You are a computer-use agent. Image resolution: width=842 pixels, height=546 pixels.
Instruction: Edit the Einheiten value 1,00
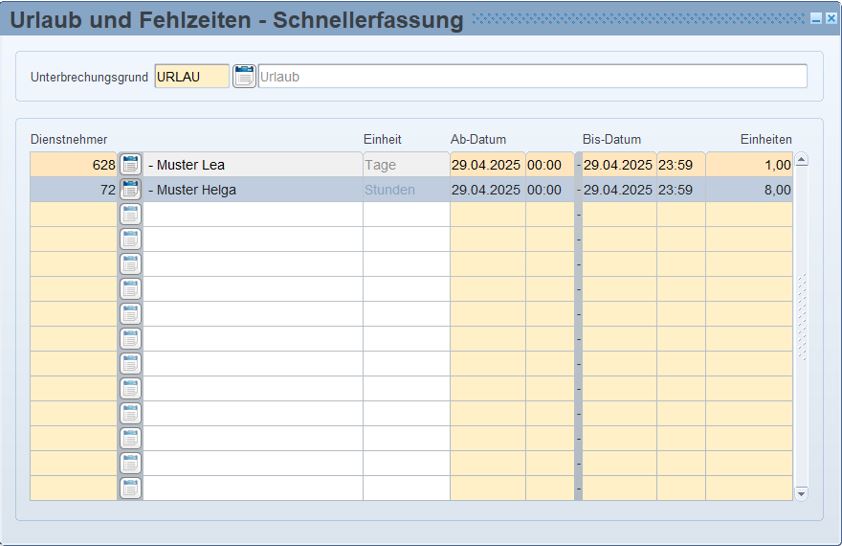[x=748, y=165]
